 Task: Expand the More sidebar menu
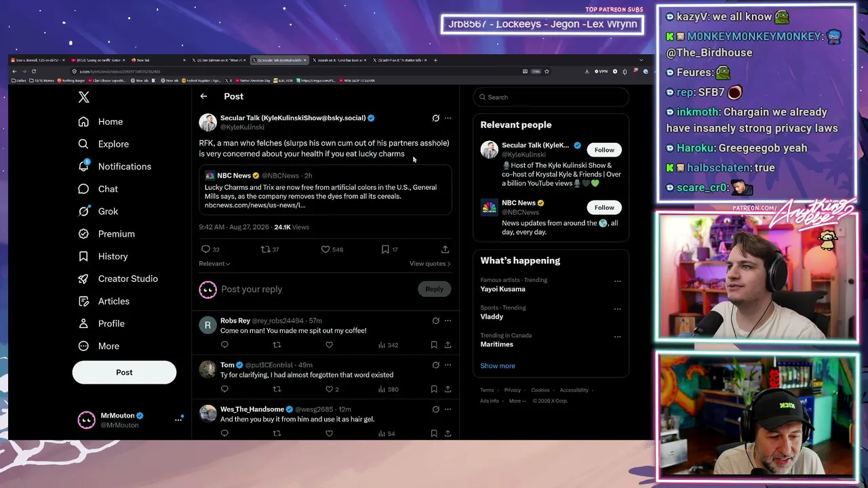[98, 346]
